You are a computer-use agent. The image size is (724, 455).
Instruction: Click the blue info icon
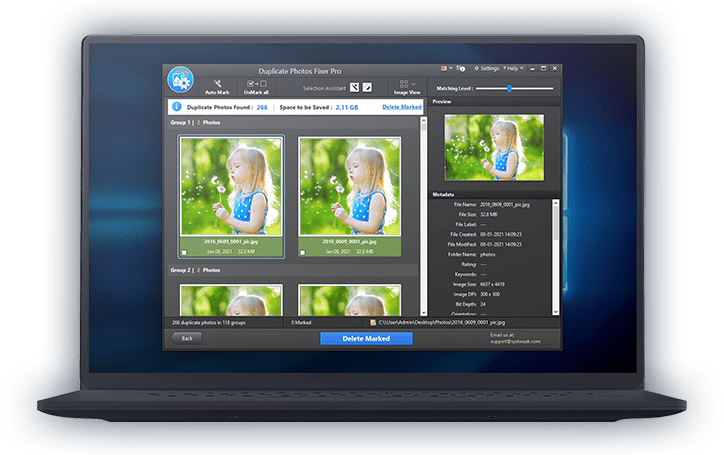(x=176, y=105)
